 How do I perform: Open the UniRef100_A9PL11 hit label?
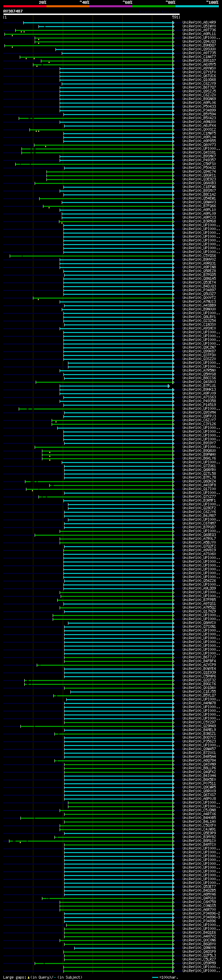[x=199, y=34]
